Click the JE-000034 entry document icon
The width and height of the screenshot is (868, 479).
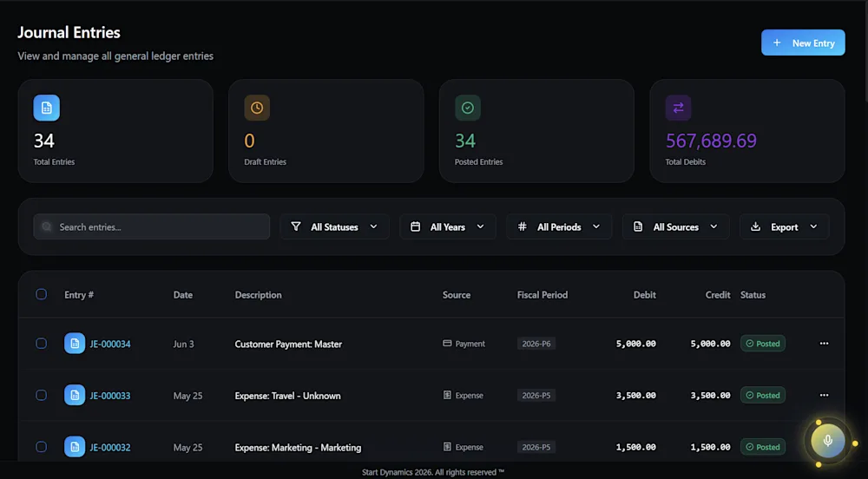point(75,344)
